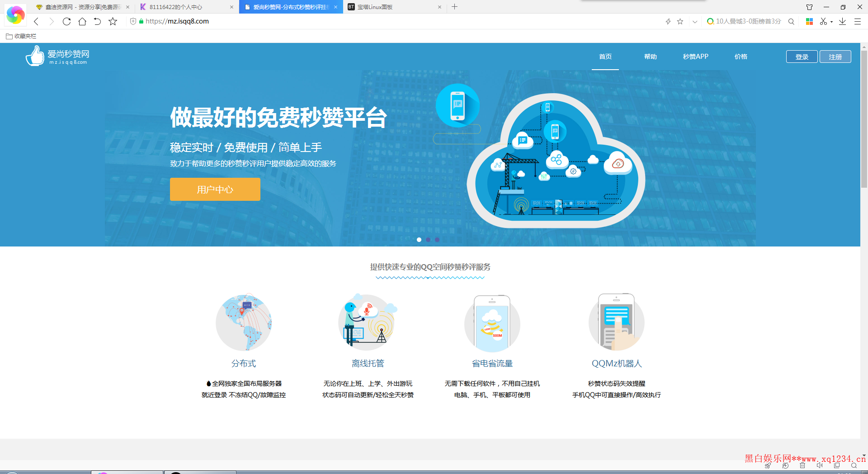Close the 81116422的个人中心 tab

231,7
